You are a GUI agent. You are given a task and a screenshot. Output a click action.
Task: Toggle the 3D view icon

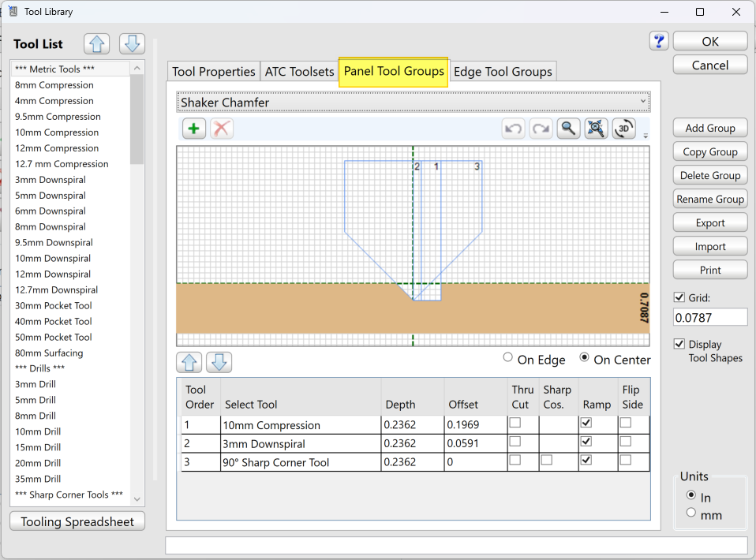pos(623,129)
